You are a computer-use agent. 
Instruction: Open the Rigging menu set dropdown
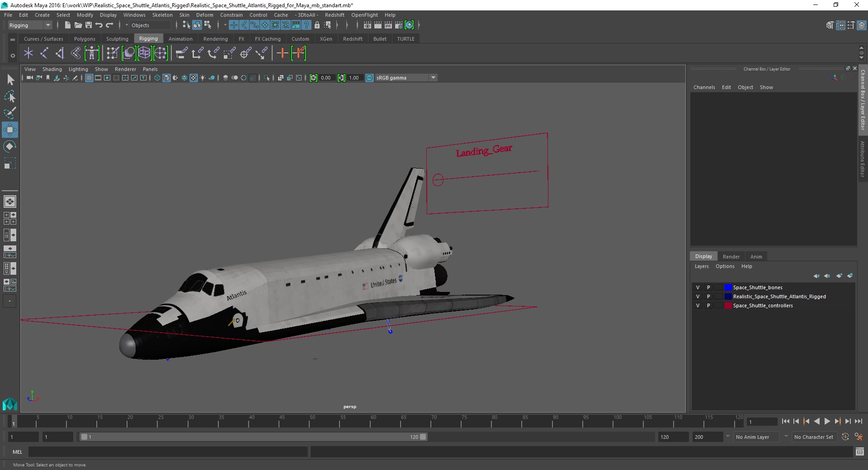30,25
